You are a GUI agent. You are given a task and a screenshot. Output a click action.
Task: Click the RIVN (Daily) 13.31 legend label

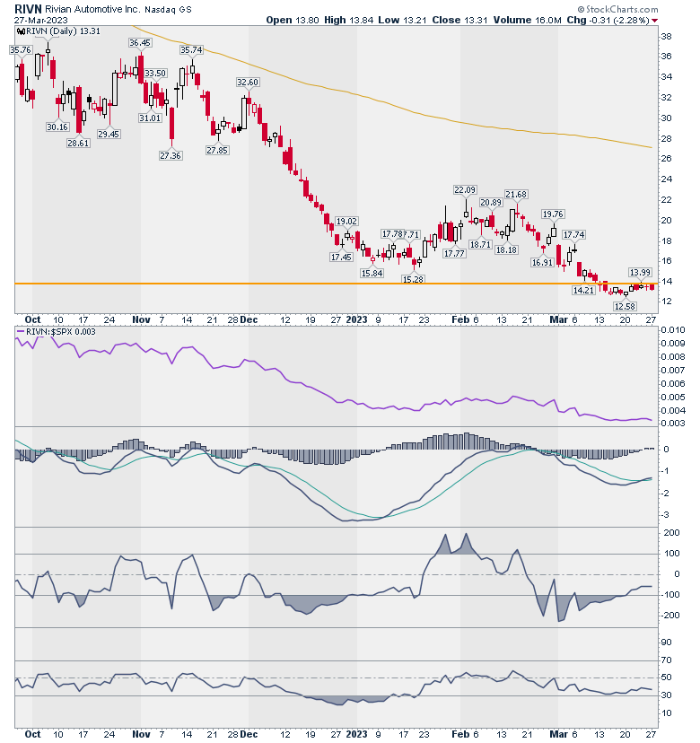point(63,31)
